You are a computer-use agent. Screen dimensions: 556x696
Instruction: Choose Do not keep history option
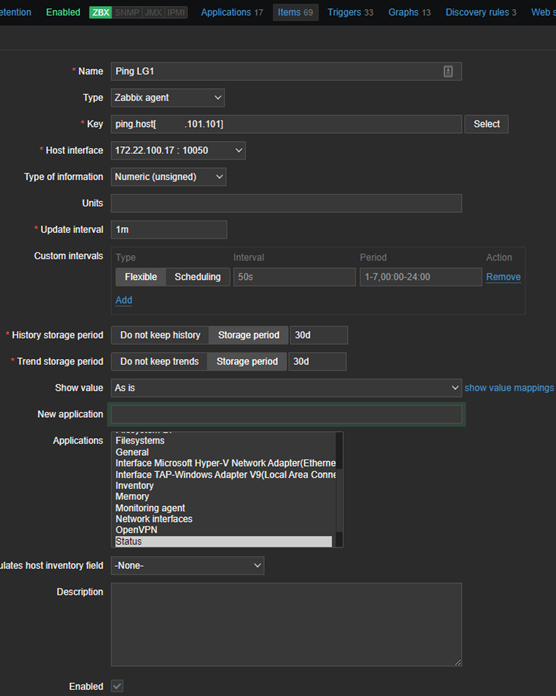(160, 335)
